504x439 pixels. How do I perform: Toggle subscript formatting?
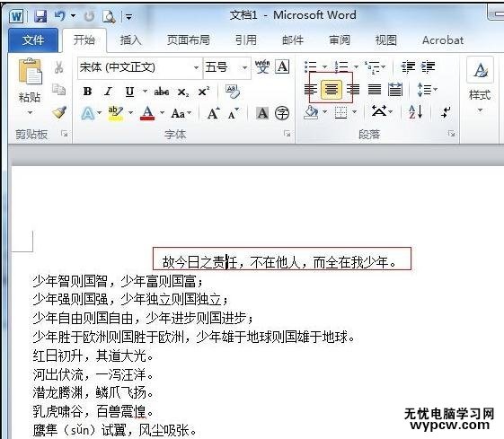(x=183, y=92)
